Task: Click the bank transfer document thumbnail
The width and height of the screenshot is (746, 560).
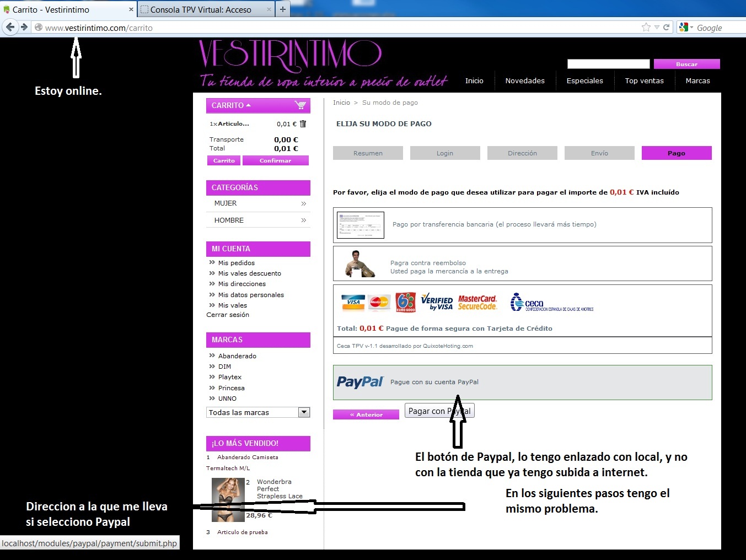Action: coord(361,225)
